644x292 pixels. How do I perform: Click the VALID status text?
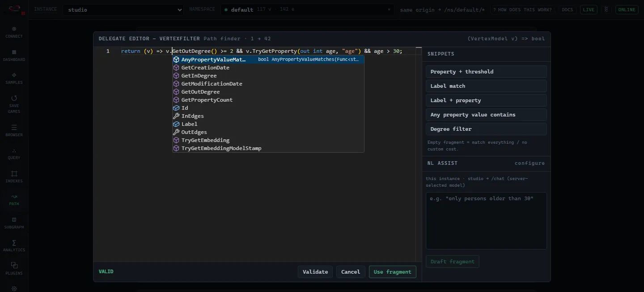106,271
